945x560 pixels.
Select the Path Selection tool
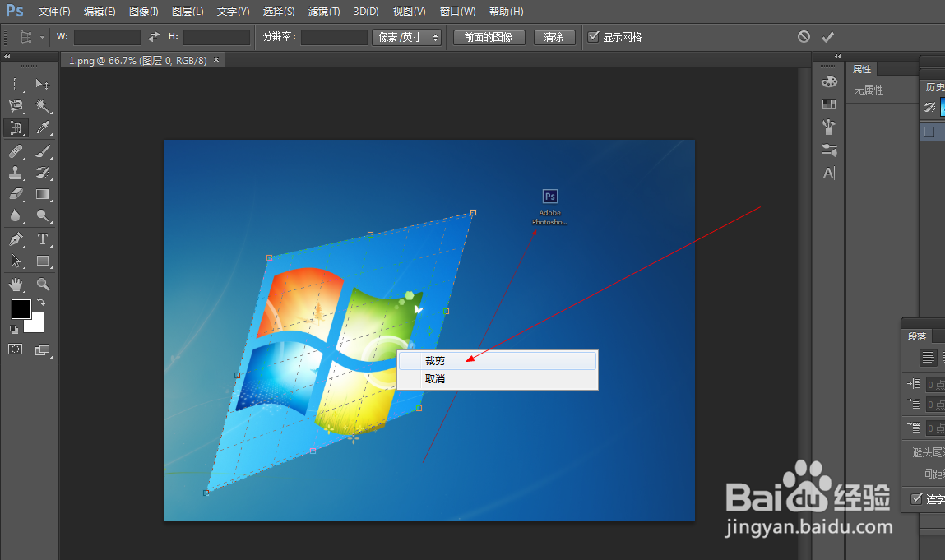16,261
